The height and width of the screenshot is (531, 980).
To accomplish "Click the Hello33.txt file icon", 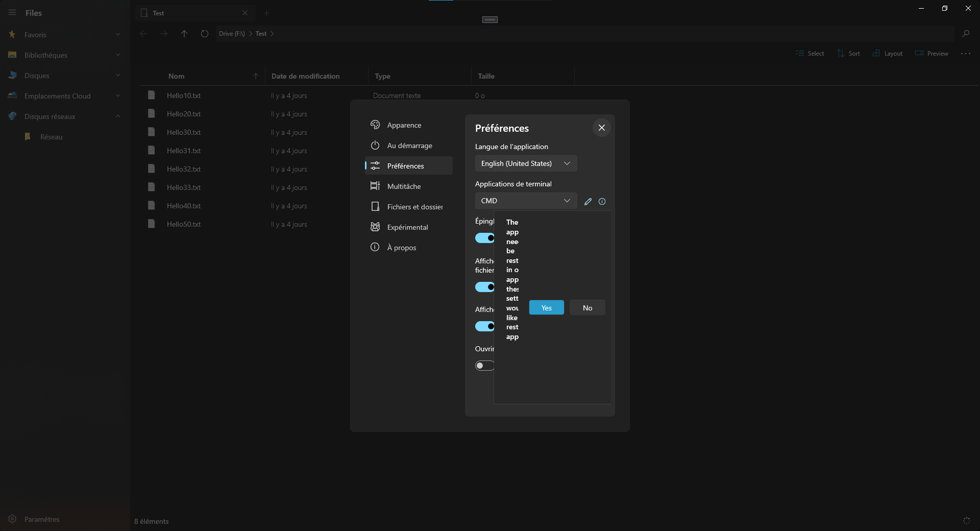I will click(x=151, y=187).
